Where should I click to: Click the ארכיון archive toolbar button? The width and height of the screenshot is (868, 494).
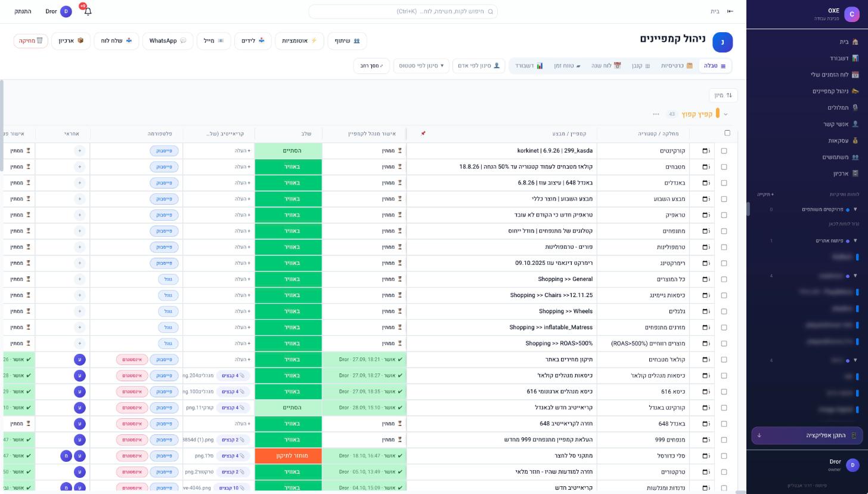click(71, 41)
